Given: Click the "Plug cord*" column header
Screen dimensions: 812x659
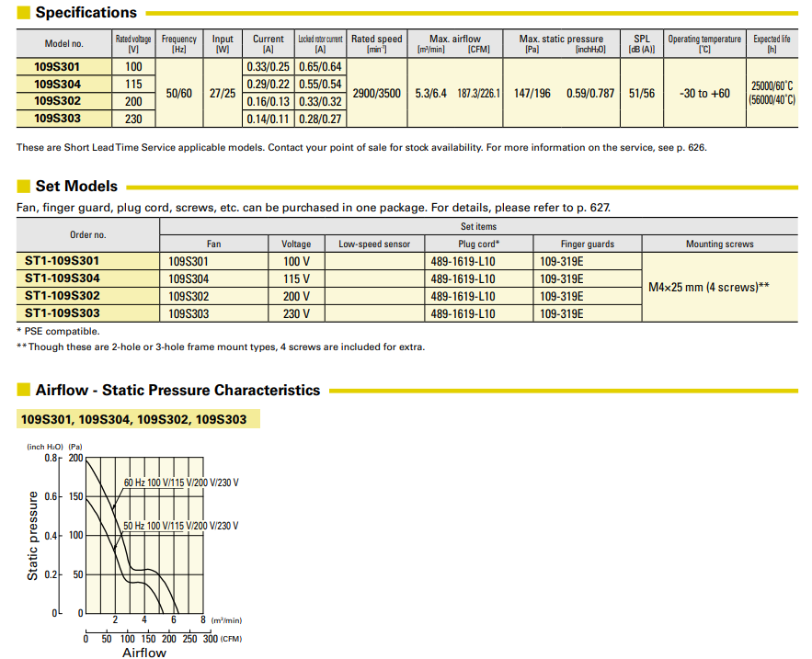Looking at the screenshot, I should point(479,244).
